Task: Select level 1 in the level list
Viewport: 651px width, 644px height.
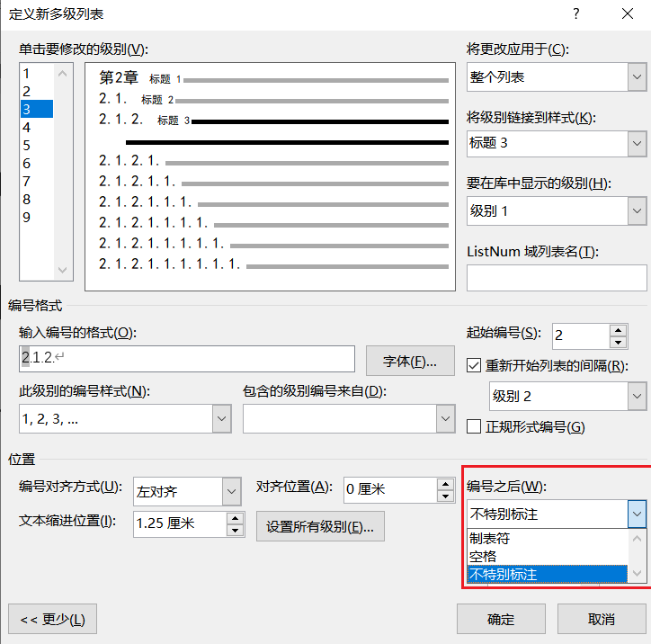Action: pos(37,74)
